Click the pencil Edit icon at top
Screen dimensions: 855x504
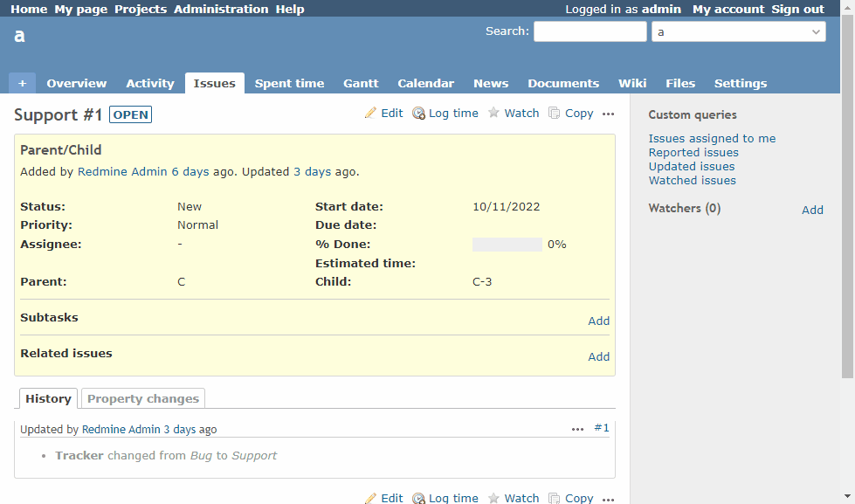coord(371,113)
